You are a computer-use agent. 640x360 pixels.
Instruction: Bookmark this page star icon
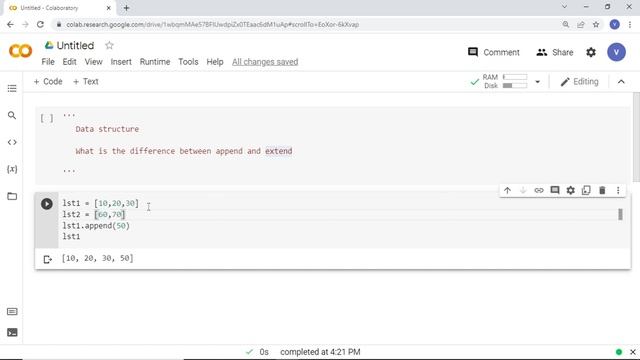(596, 24)
